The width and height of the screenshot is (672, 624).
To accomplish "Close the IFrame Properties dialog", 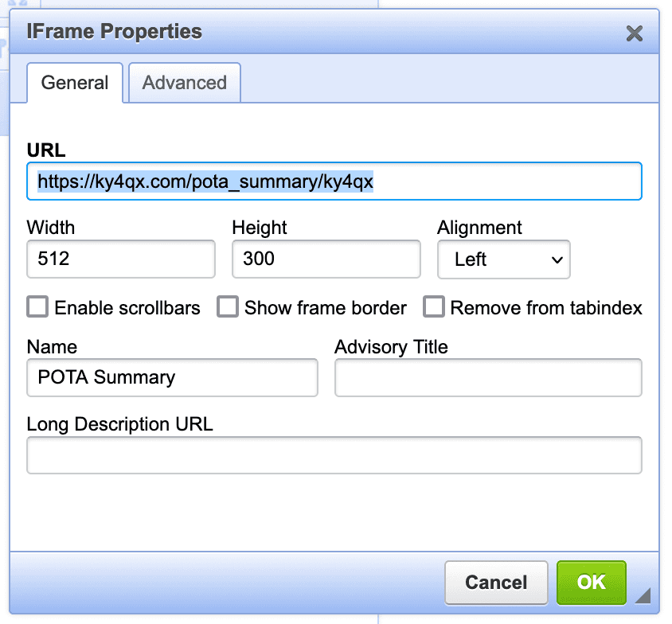I will (x=634, y=33).
